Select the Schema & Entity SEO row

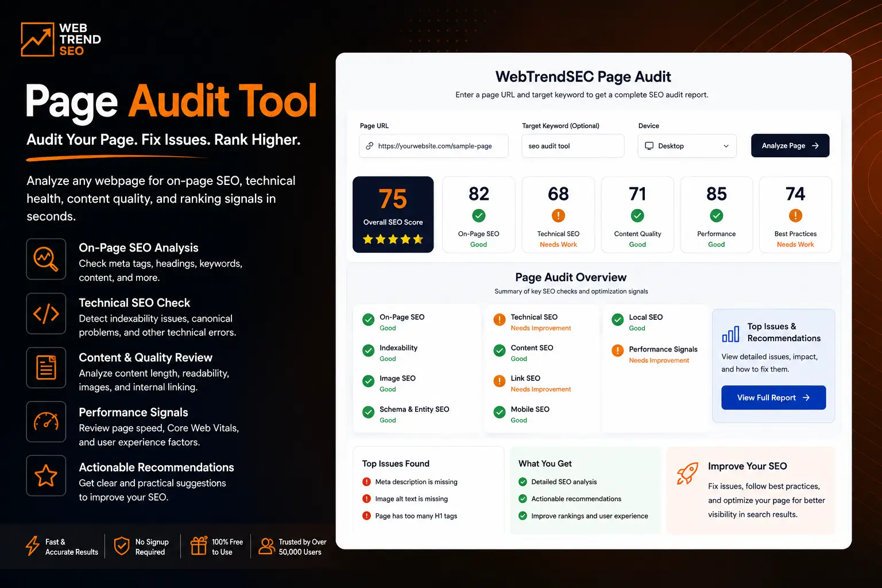pyautogui.click(x=406, y=414)
